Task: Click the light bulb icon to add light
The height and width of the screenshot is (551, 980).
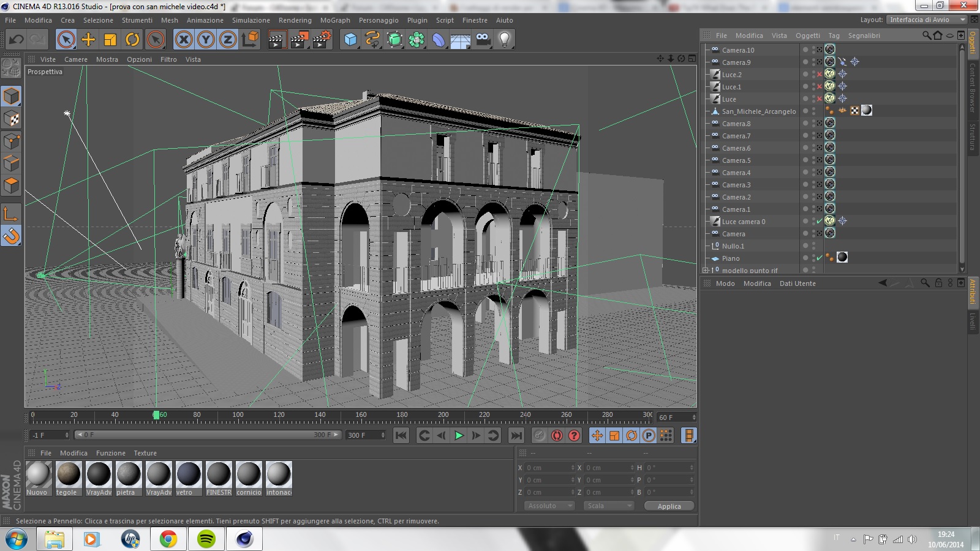Action: point(504,40)
